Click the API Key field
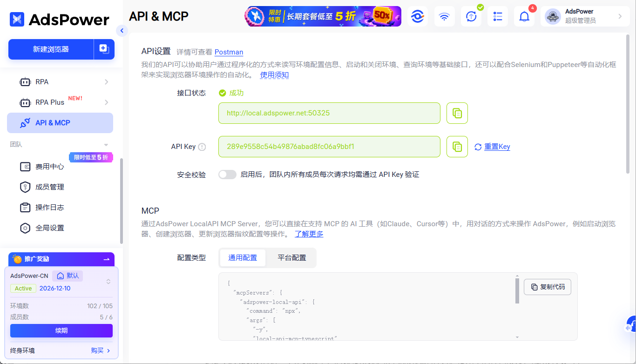Image resolution: width=636 pixels, height=364 pixels. 329,147
